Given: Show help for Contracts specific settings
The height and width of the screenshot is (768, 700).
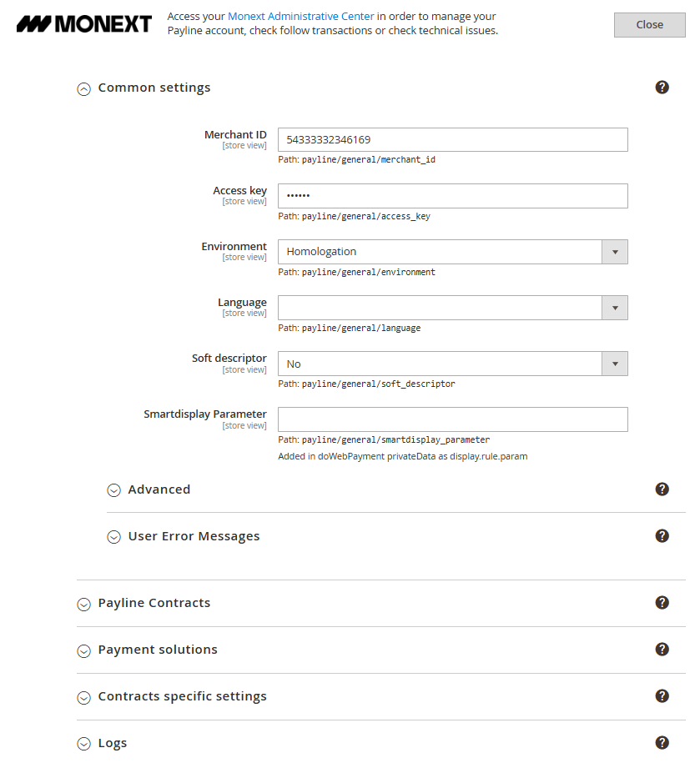Looking at the screenshot, I should 662,696.
